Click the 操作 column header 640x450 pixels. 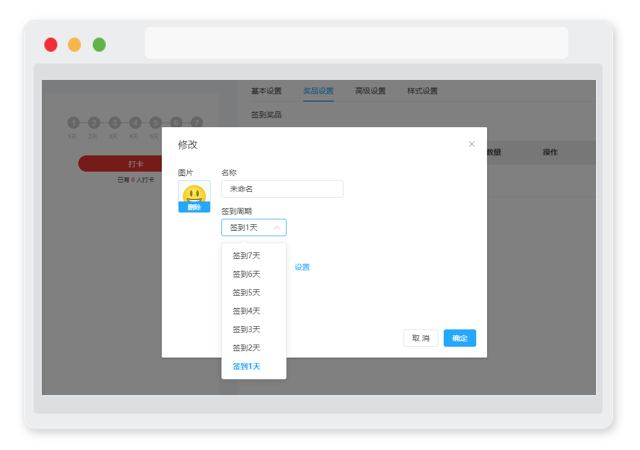click(550, 152)
